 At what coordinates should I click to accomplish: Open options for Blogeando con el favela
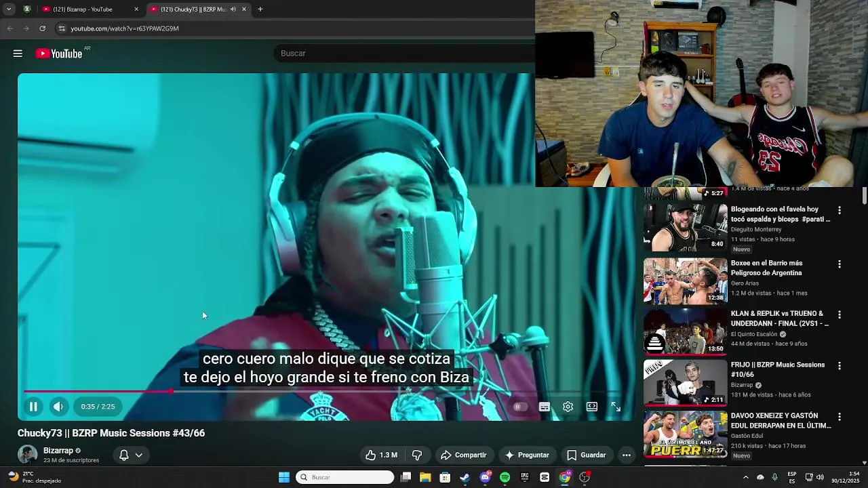coord(840,211)
